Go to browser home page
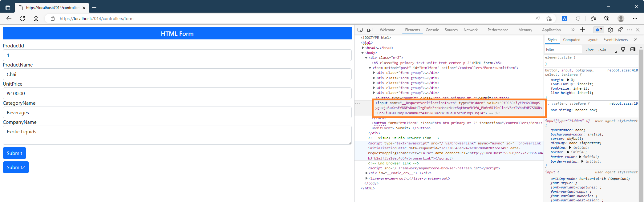Image resolution: width=644 pixels, height=202 pixels. click(x=36, y=18)
